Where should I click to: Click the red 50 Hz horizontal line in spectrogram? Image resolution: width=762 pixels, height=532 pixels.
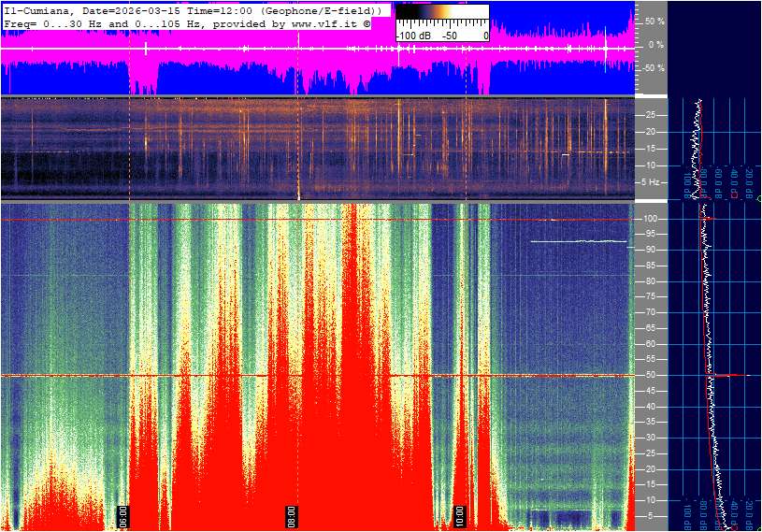tap(280, 376)
